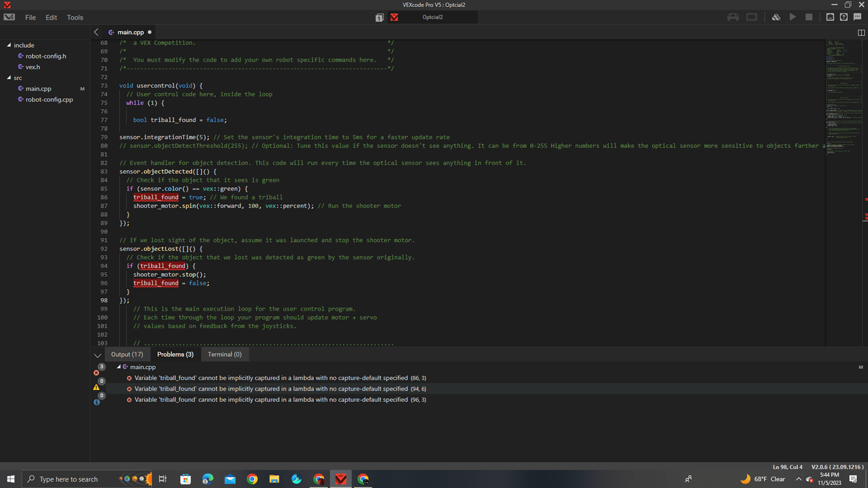Open Help using the question mark icon
This screenshot has height=488, width=868.
pos(843,17)
